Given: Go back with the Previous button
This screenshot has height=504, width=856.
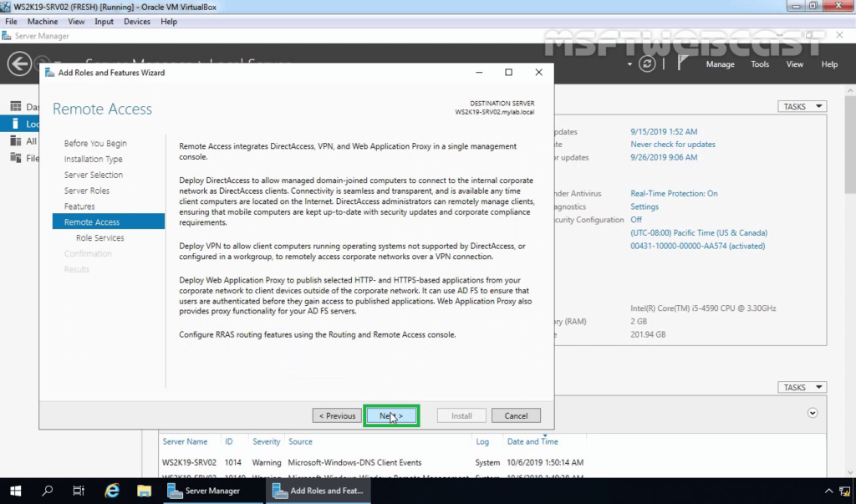Looking at the screenshot, I should coord(336,415).
